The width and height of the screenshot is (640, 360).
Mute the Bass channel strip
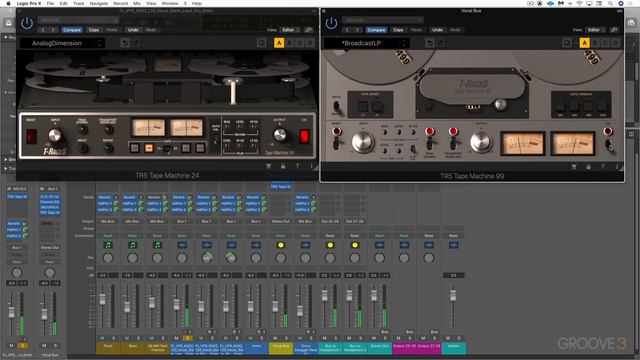pyautogui.click(x=127, y=338)
